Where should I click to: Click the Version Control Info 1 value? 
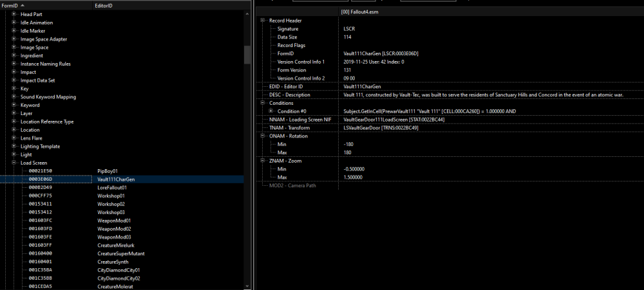374,62
